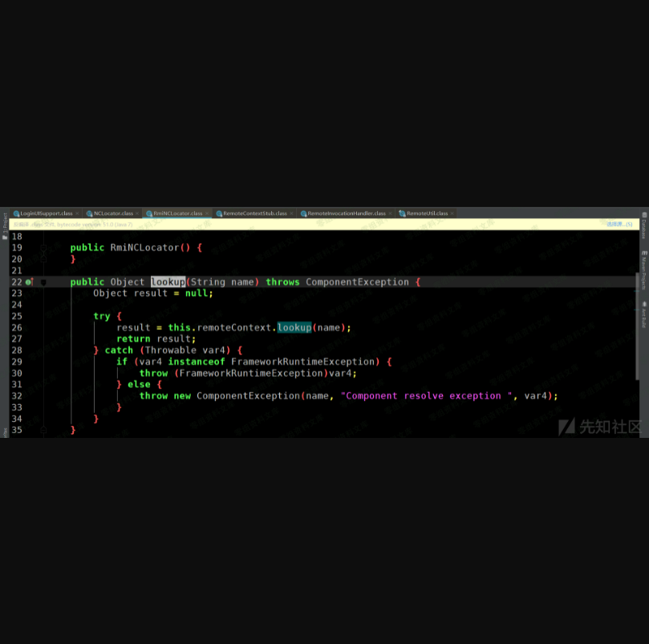Close the NCLocator.class tab
The height and width of the screenshot is (644, 649).
(137, 214)
